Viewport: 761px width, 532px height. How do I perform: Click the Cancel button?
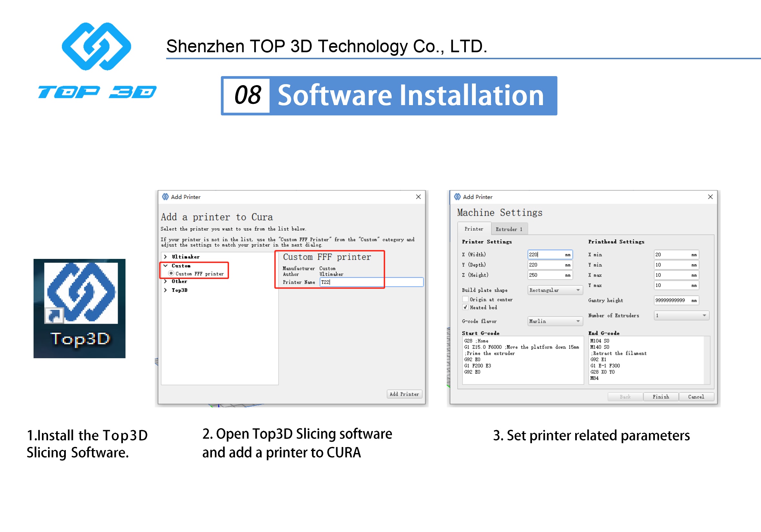click(x=696, y=397)
